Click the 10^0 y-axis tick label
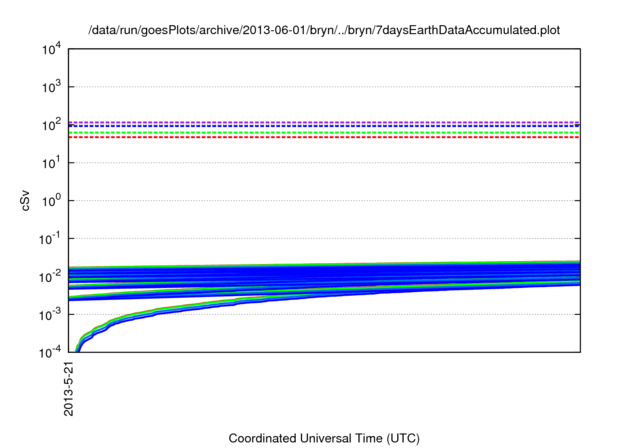640x448 pixels. 51,201
